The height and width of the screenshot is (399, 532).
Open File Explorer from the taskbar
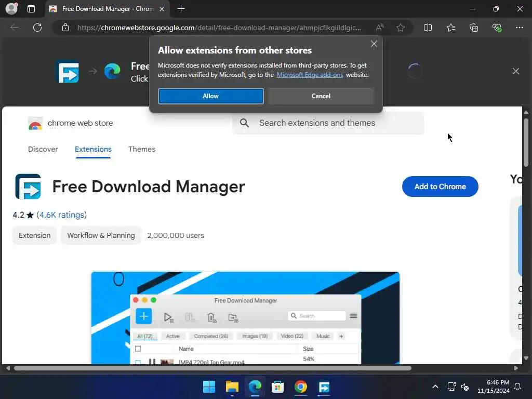pyautogui.click(x=232, y=387)
